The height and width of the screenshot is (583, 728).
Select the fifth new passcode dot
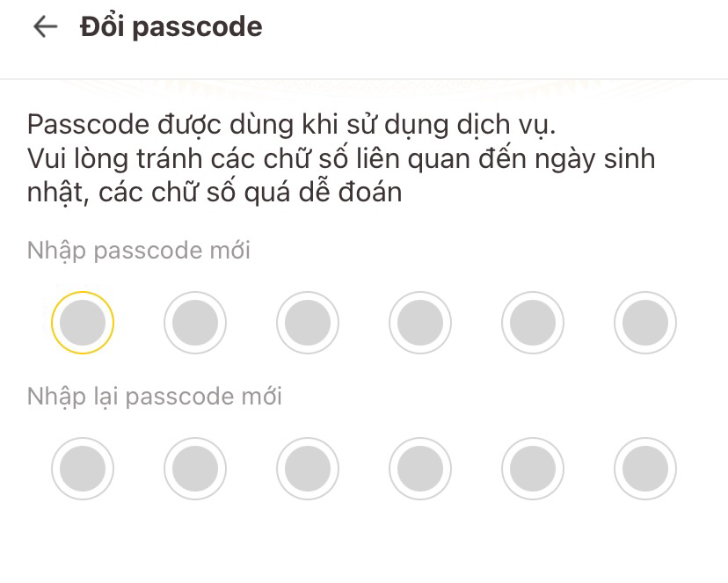532,322
